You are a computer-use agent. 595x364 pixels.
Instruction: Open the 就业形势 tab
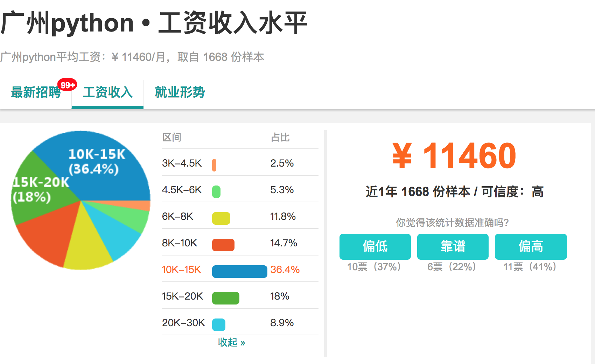pyautogui.click(x=180, y=92)
